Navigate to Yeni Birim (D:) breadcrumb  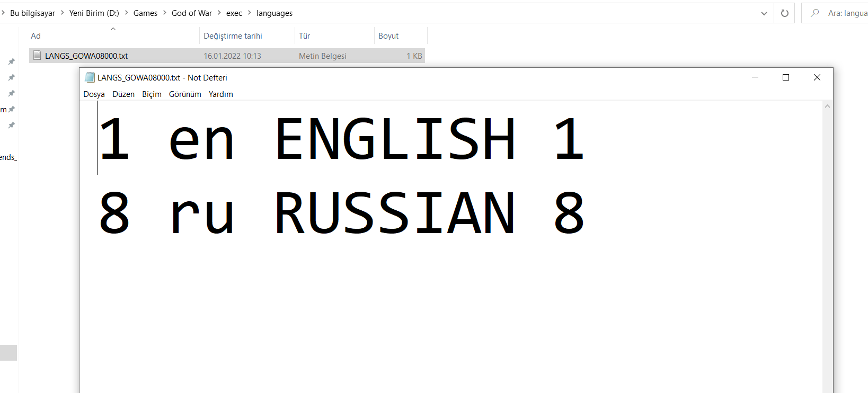(x=94, y=13)
